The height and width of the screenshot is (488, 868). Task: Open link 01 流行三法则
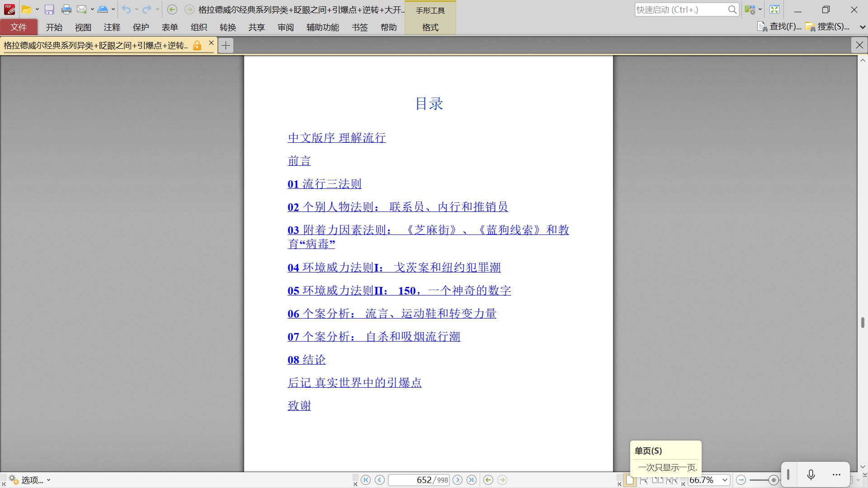324,184
